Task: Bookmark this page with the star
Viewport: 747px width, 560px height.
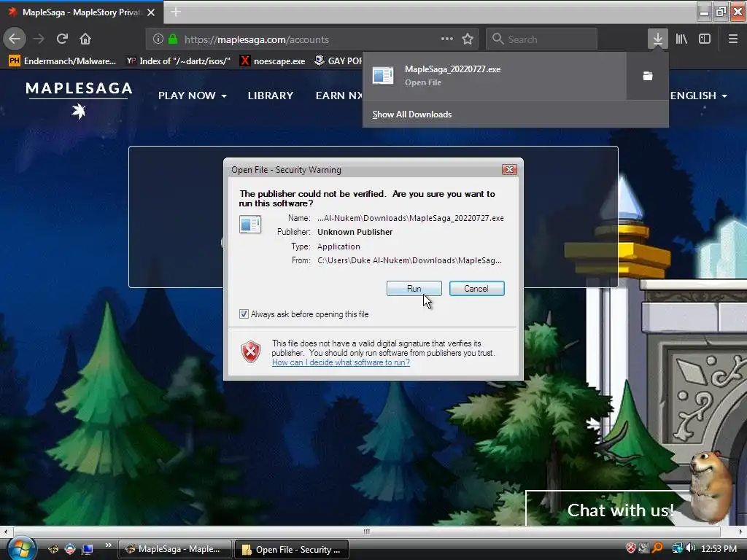Action: [x=468, y=39]
